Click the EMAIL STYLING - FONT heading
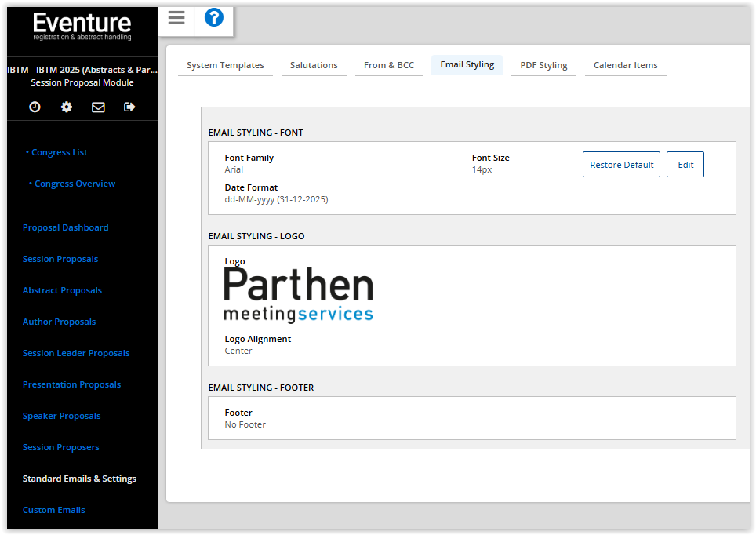Screen dimensions: 756x535 pyautogui.click(x=256, y=133)
